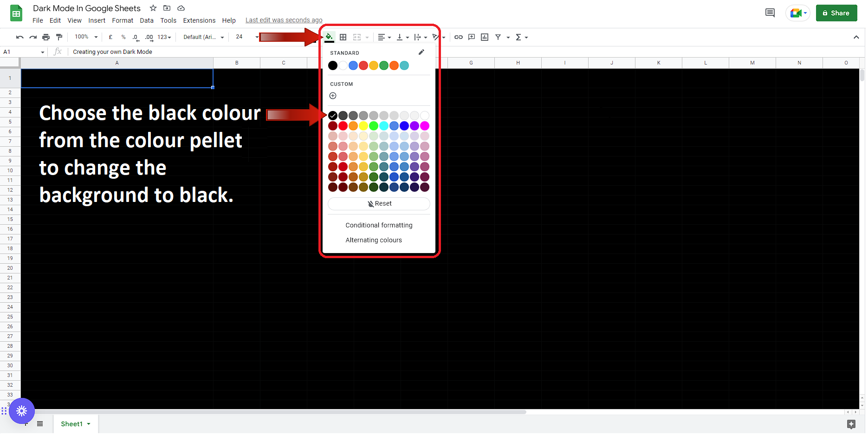Open the Sheet1 tab menu

(88, 423)
